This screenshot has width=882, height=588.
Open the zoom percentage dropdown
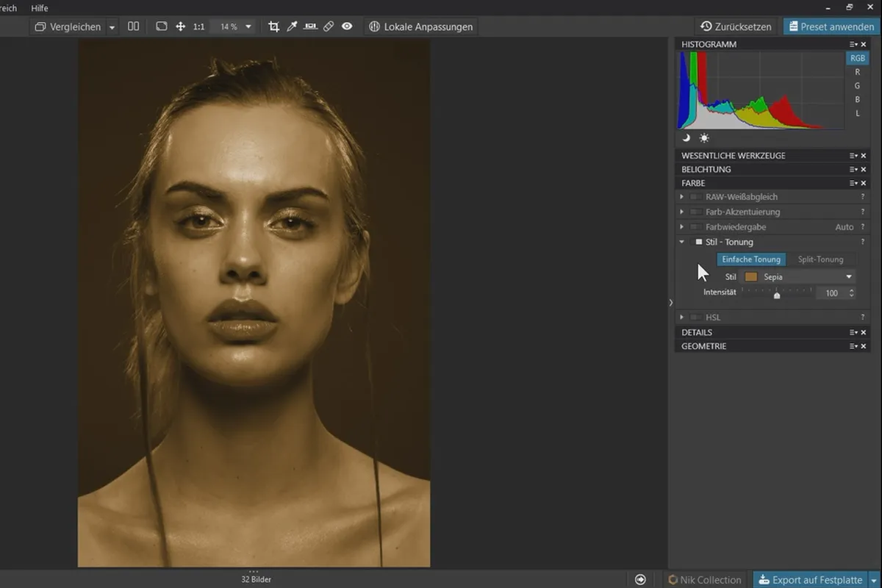pyautogui.click(x=248, y=26)
